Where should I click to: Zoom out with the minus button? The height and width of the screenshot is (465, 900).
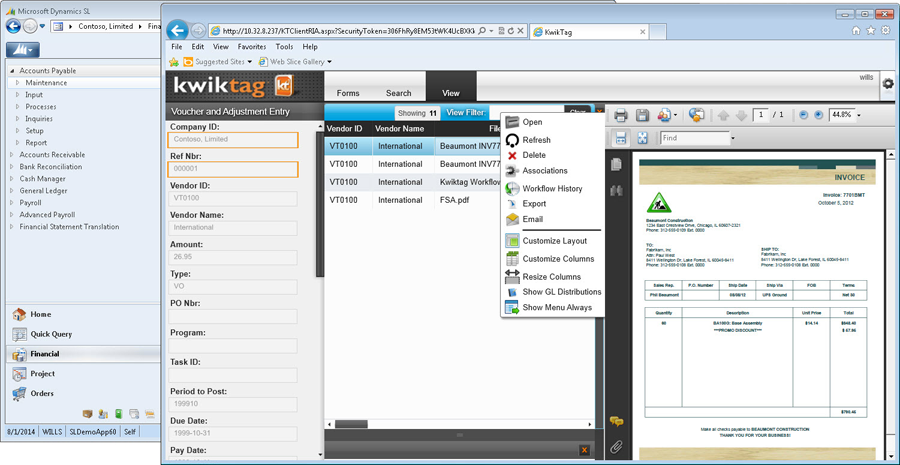click(x=804, y=115)
